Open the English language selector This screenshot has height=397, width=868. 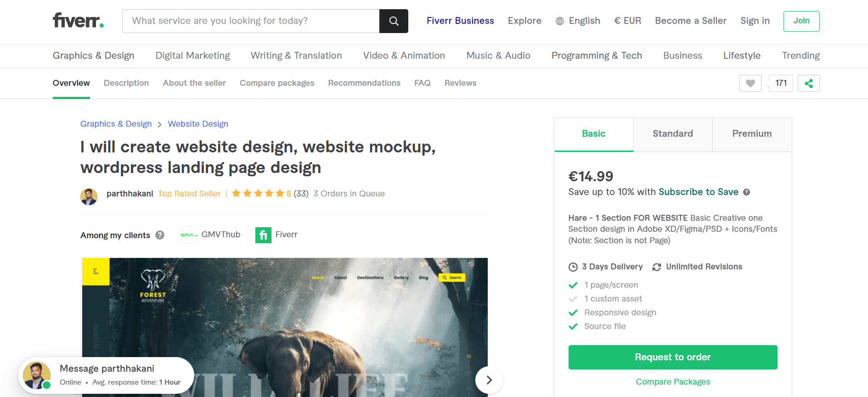[578, 21]
